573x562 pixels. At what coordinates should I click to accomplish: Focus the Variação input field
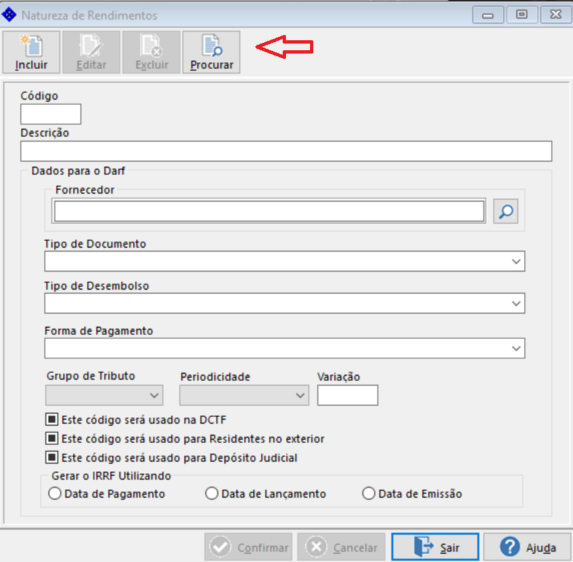pos(348,395)
